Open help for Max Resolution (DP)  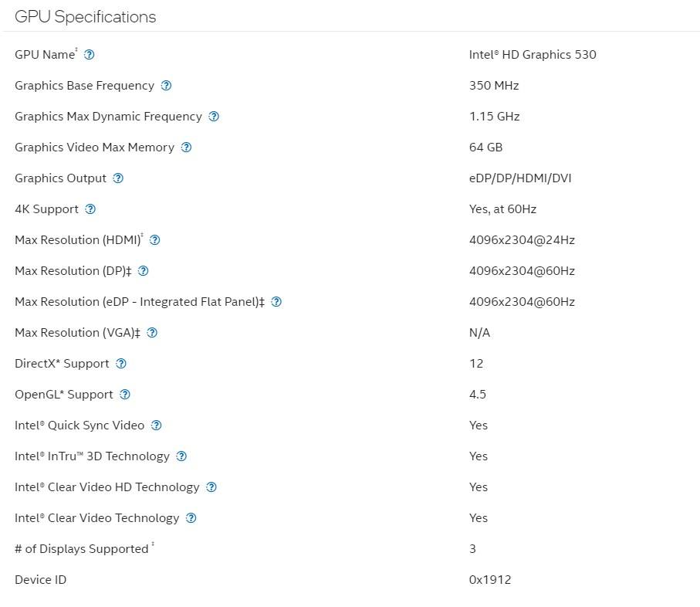click(x=143, y=271)
